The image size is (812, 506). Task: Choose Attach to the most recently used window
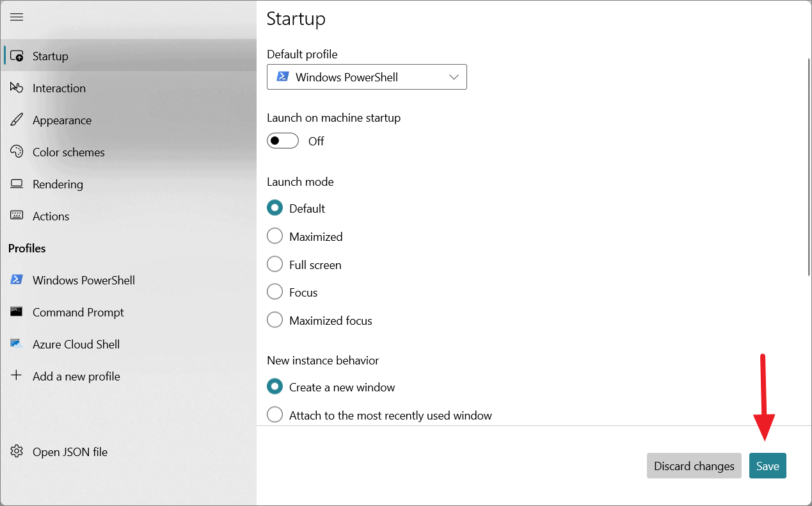click(x=275, y=414)
